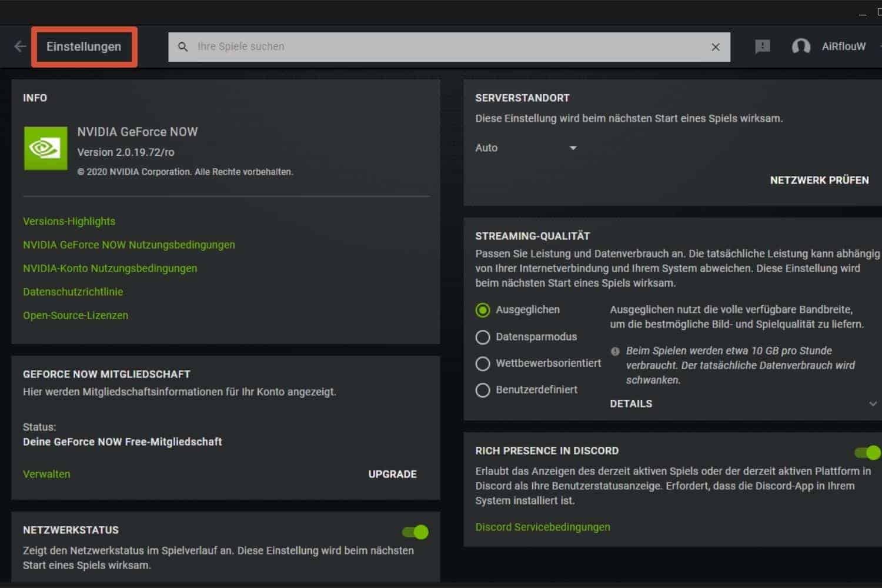Open NVIDIA GeForce NOW Nutzungsbedingungen link
The width and height of the screenshot is (882, 588).
pyautogui.click(x=129, y=245)
